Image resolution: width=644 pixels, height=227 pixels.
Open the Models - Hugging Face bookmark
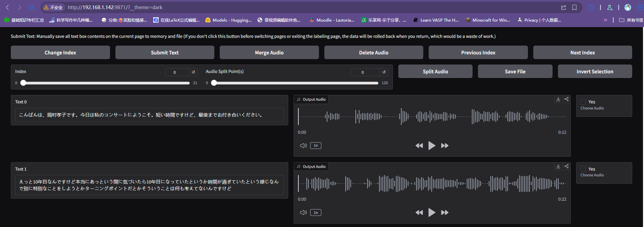(229, 20)
